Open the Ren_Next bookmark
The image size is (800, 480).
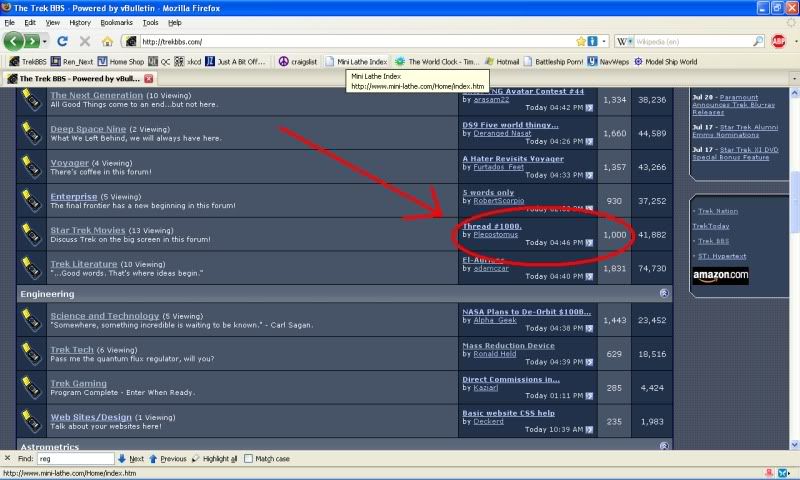[72, 62]
